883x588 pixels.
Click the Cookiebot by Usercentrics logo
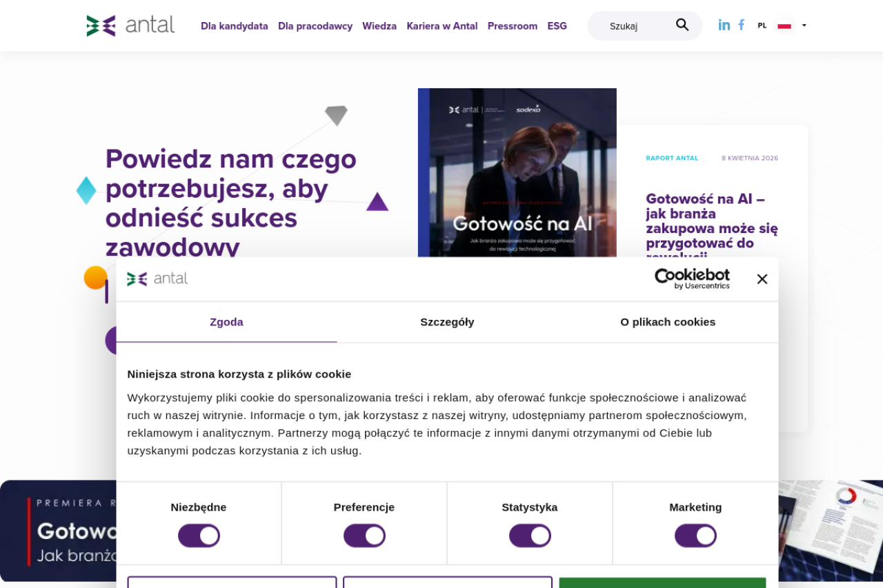pyautogui.click(x=692, y=278)
